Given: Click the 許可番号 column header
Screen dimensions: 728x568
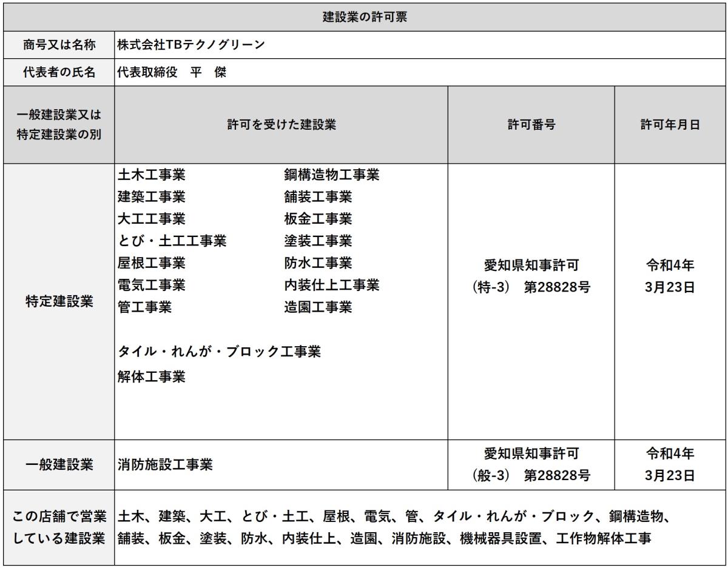Looking at the screenshot, I should tap(531, 125).
